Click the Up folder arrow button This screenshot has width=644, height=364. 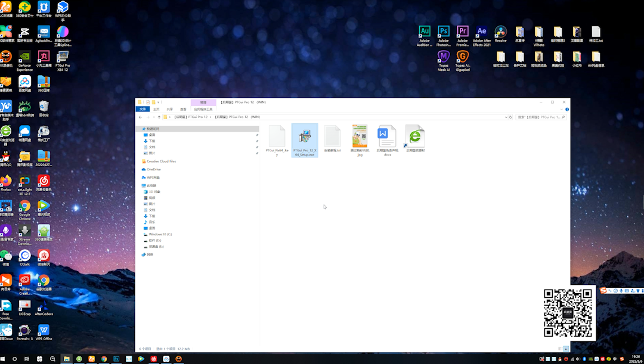tap(159, 117)
